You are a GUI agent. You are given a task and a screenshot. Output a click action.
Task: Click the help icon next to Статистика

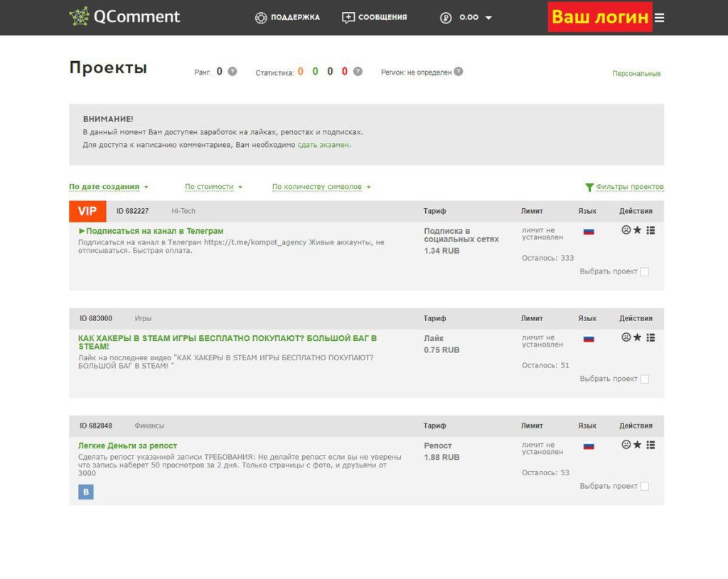click(358, 72)
